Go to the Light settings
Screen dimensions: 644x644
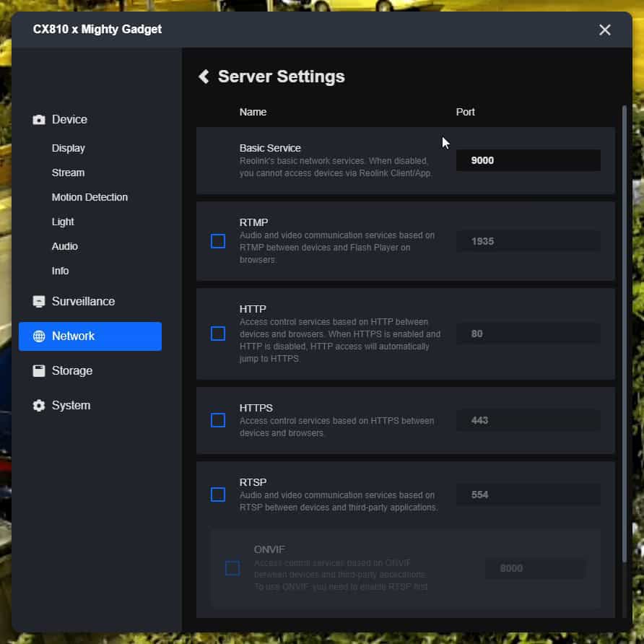[63, 222]
